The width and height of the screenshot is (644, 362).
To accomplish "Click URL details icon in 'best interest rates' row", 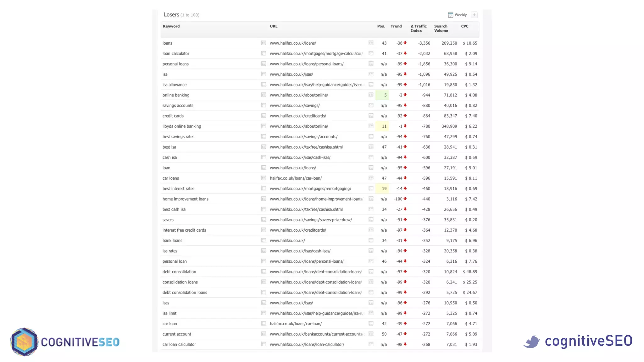I will tap(371, 188).
